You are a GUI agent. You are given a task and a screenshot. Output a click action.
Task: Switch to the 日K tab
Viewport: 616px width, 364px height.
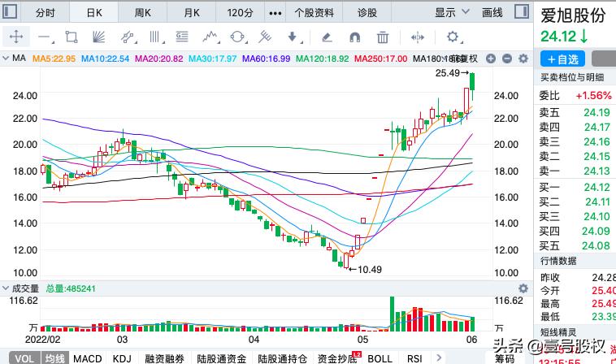[x=94, y=13]
